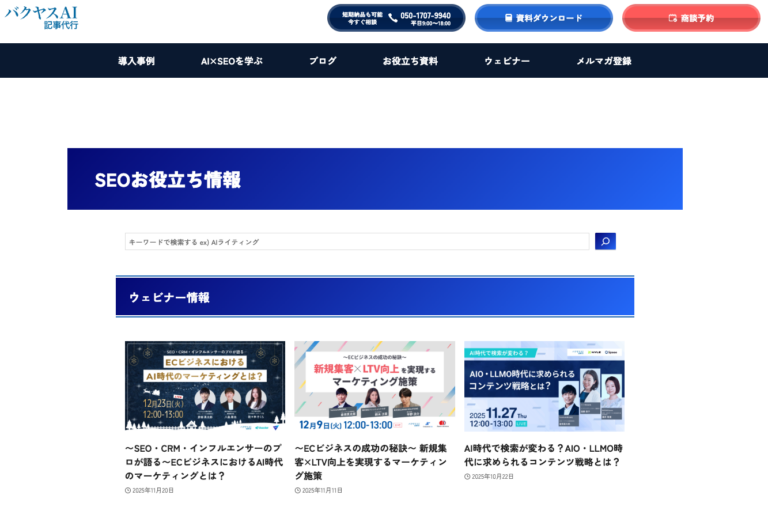Open the 資料ダウンロード button
The image size is (768, 518).
(x=544, y=18)
